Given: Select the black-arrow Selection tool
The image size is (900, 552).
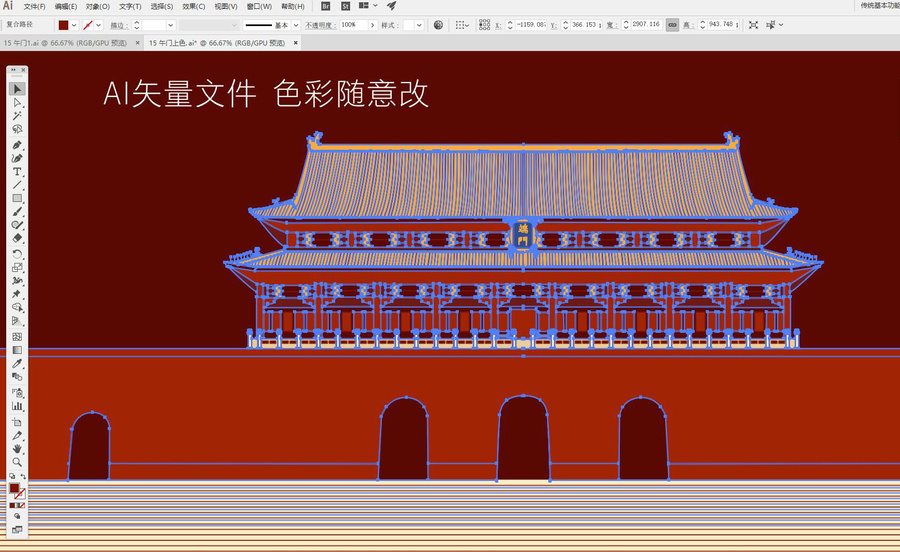Looking at the screenshot, I should [17, 89].
